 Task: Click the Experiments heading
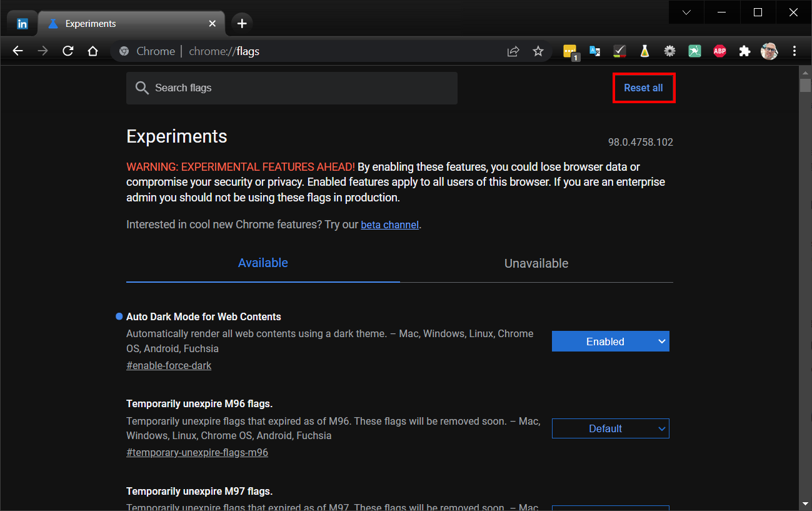coord(177,136)
